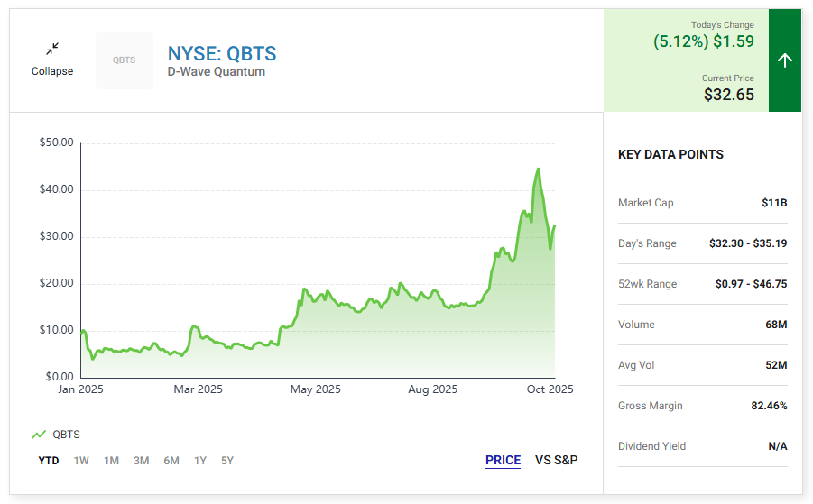Click the QBTS legend label
This screenshot has width=813, height=504.
click(67, 435)
